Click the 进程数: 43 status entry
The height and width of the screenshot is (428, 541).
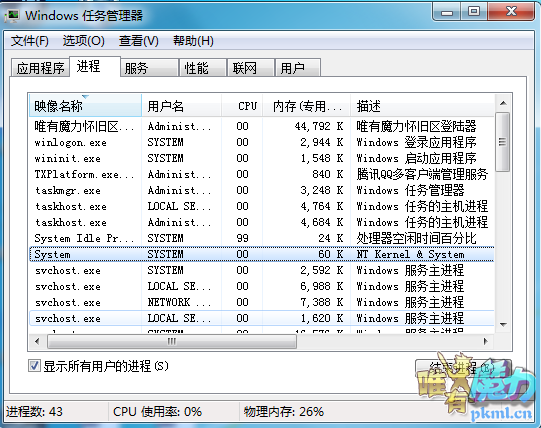(x=34, y=411)
